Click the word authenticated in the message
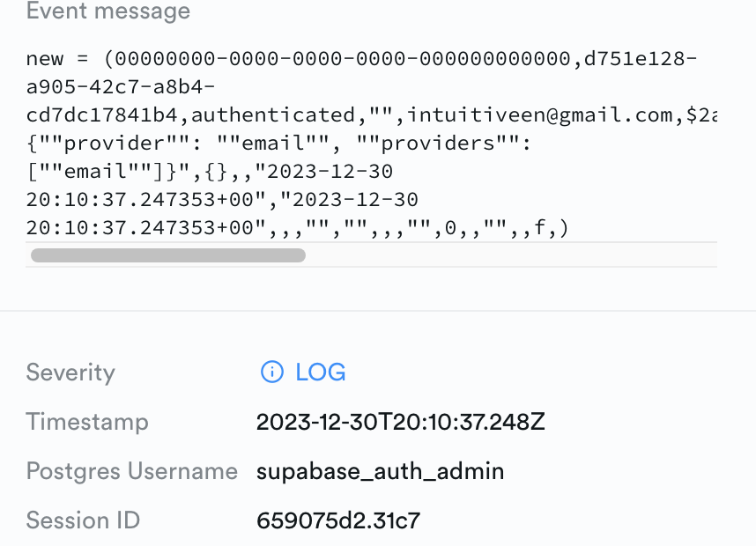This screenshot has width=756, height=546. [274, 115]
